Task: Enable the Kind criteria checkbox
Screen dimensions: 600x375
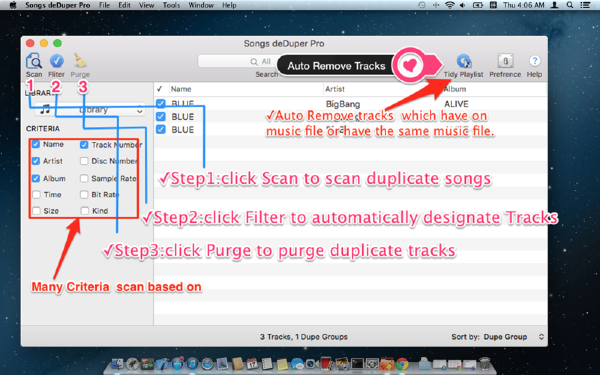Action: pyautogui.click(x=85, y=211)
